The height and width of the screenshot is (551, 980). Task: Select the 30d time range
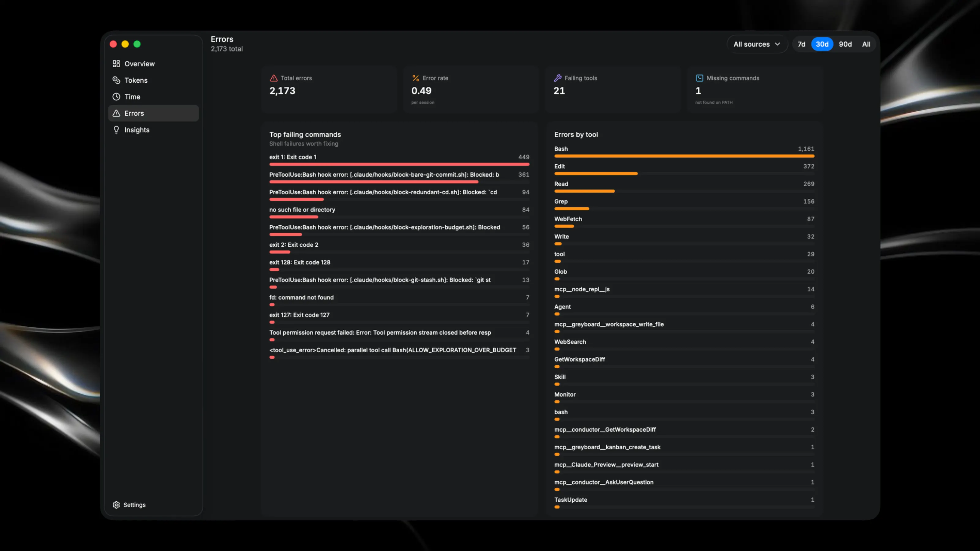pyautogui.click(x=822, y=44)
